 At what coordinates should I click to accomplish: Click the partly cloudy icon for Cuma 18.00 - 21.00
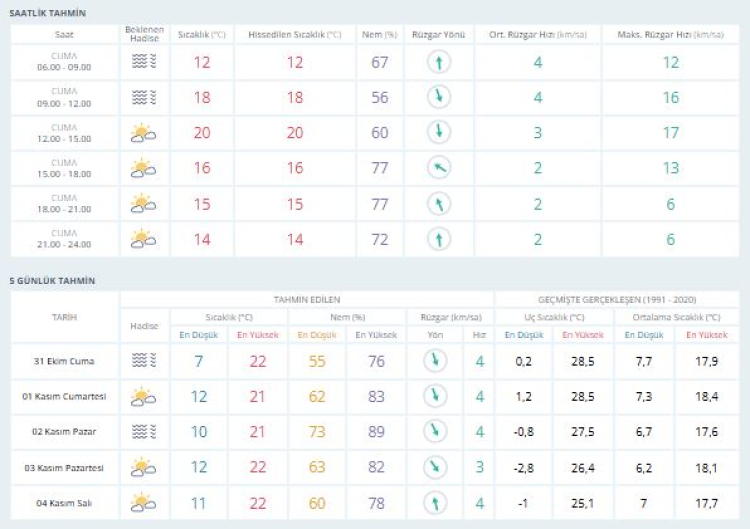144,204
